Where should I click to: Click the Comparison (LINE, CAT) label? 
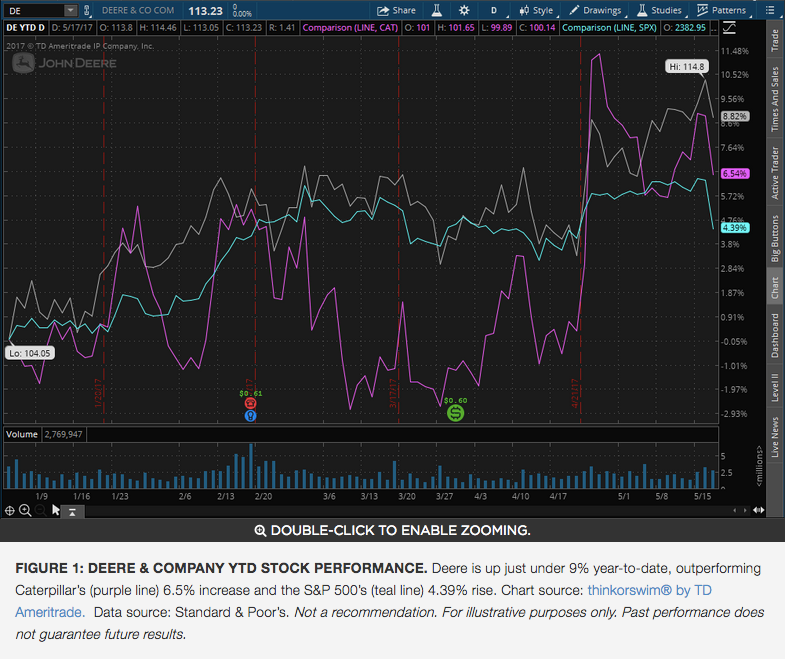tap(350, 28)
